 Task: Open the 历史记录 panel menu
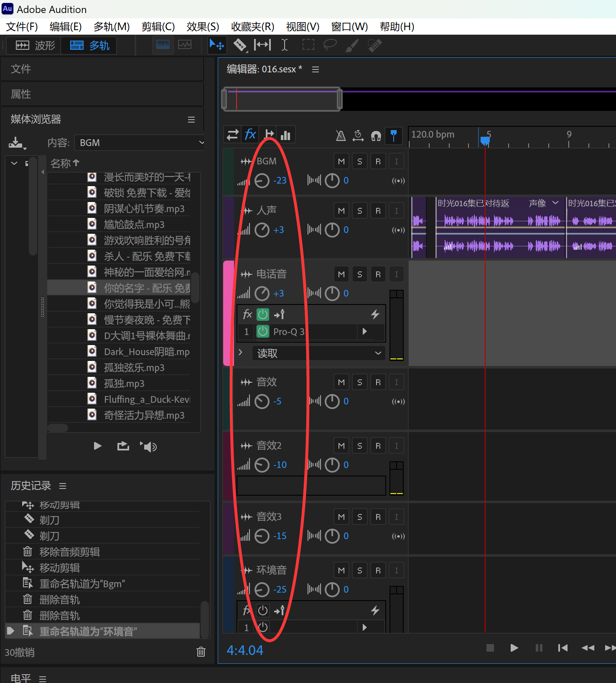pos(63,486)
